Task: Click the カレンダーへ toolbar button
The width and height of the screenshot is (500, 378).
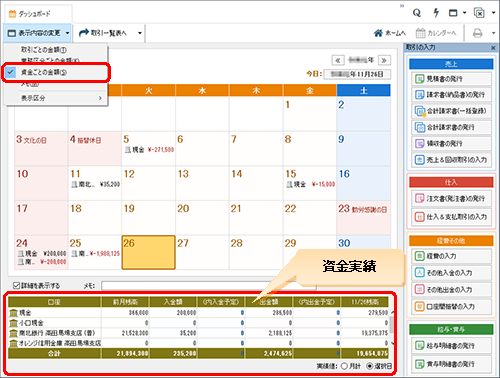Action: click(x=436, y=33)
